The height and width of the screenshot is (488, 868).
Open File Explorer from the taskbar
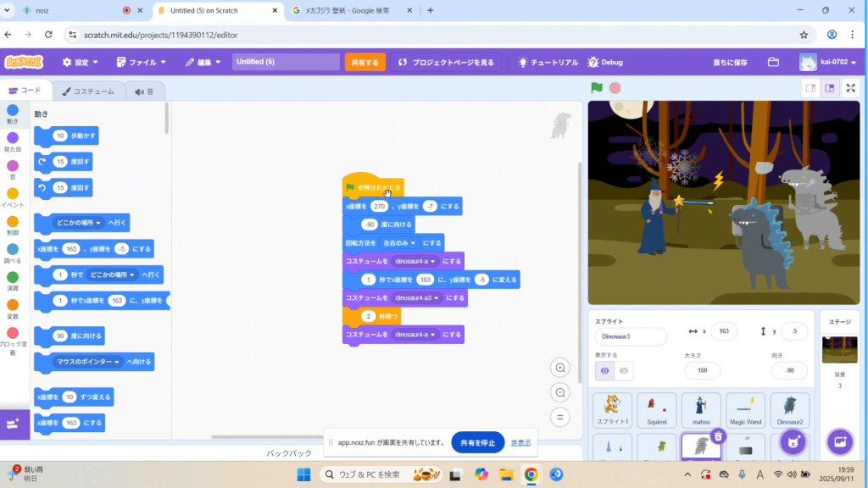[x=506, y=474]
